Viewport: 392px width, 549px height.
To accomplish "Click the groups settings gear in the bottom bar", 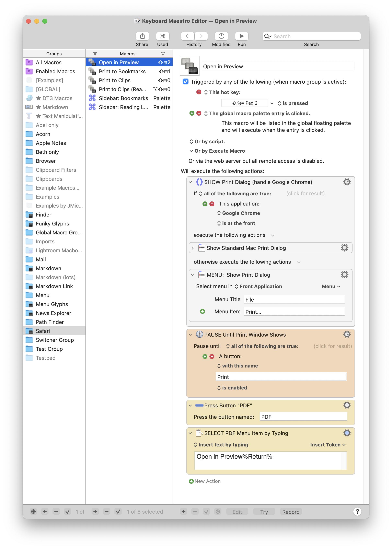I will (x=33, y=511).
